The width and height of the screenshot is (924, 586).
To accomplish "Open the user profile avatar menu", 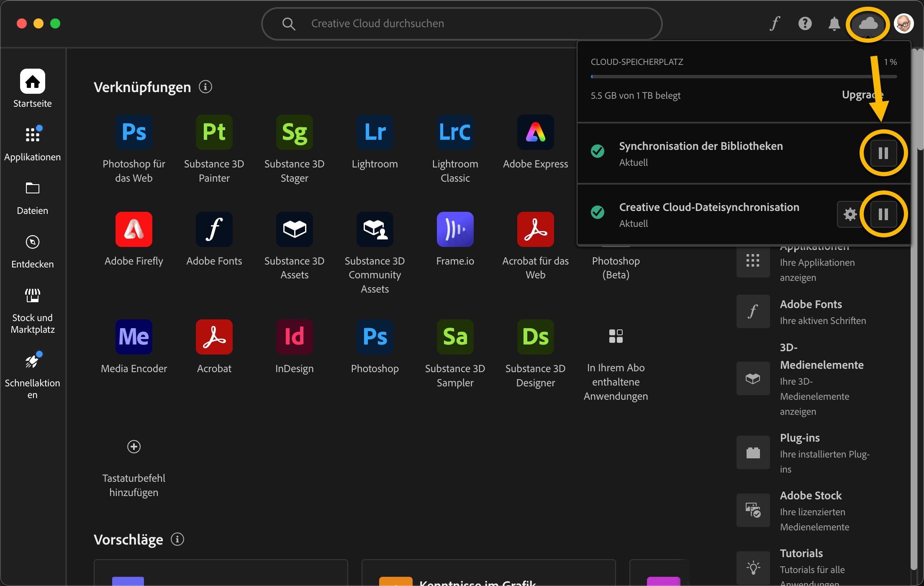I will tap(903, 24).
